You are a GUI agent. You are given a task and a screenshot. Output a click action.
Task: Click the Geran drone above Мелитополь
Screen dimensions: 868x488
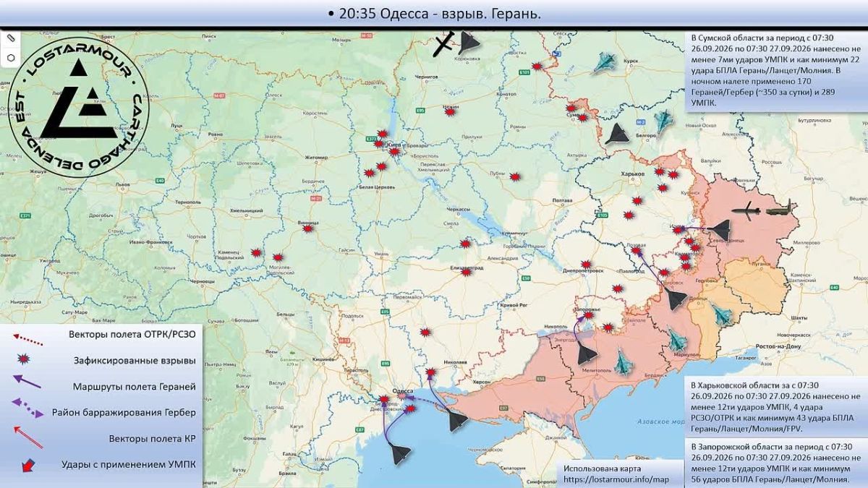click(586, 354)
